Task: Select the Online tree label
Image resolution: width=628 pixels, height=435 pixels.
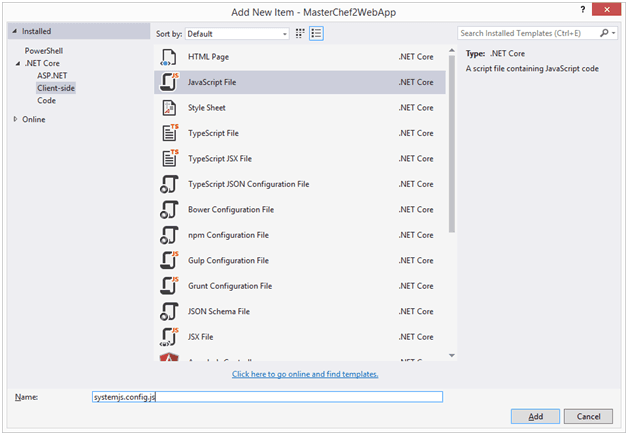Action: 34,119
